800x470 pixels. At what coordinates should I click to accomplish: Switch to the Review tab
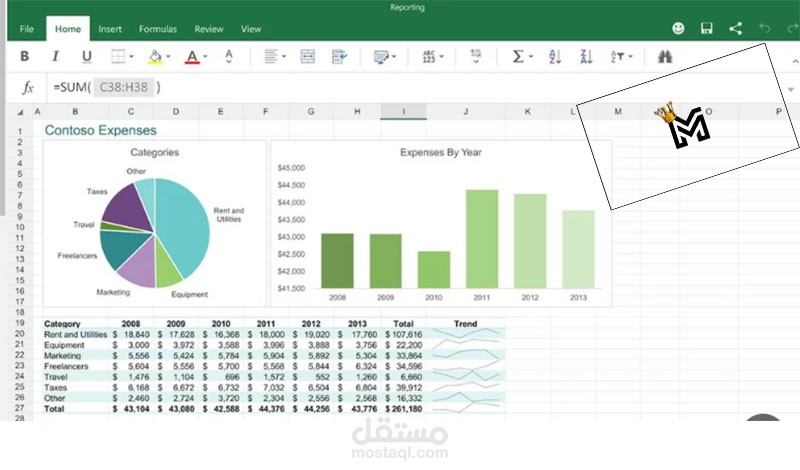[209, 29]
